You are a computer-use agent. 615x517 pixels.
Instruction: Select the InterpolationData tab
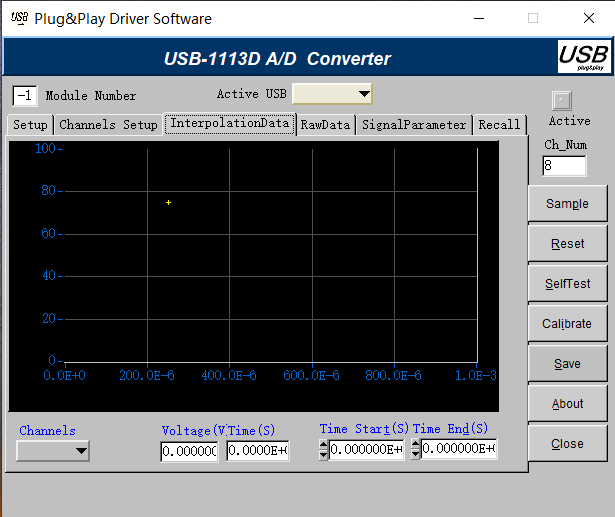[229, 124]
